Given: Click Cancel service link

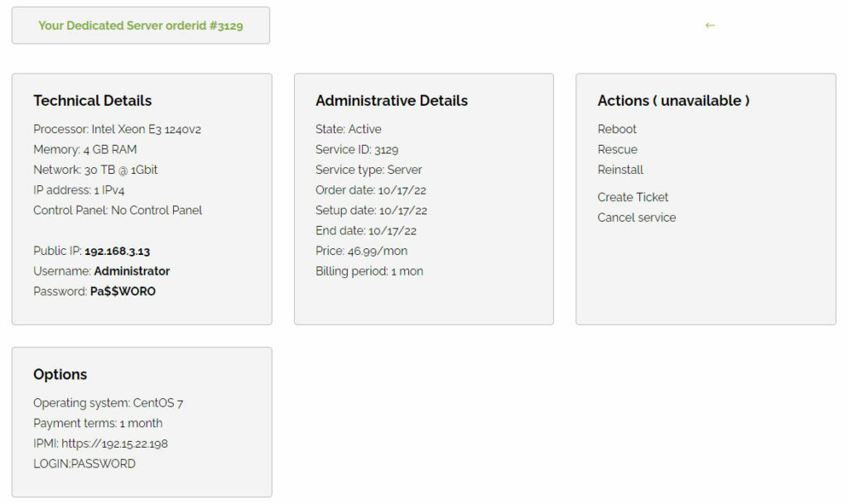Looking at the screenshot, I should tap(636, 218).
